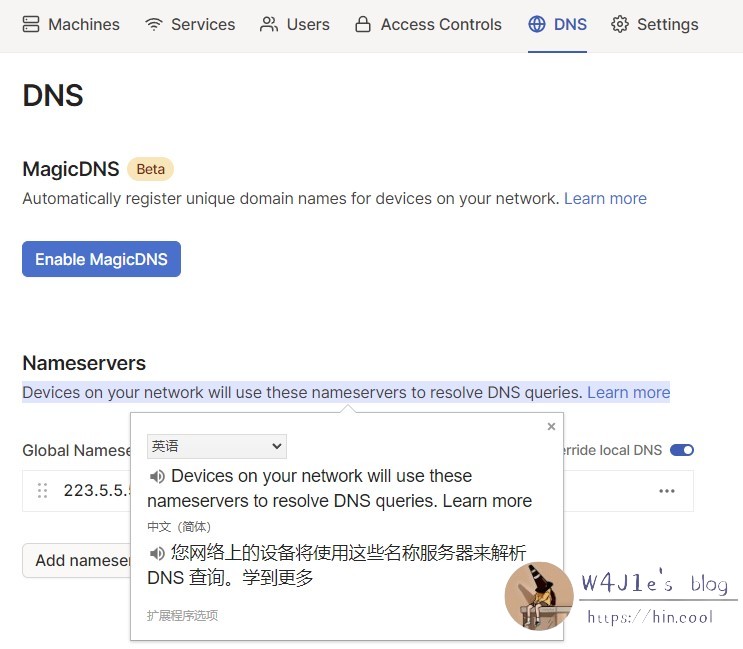
Task: Play audio of the English source text
Action: (157, 476)
